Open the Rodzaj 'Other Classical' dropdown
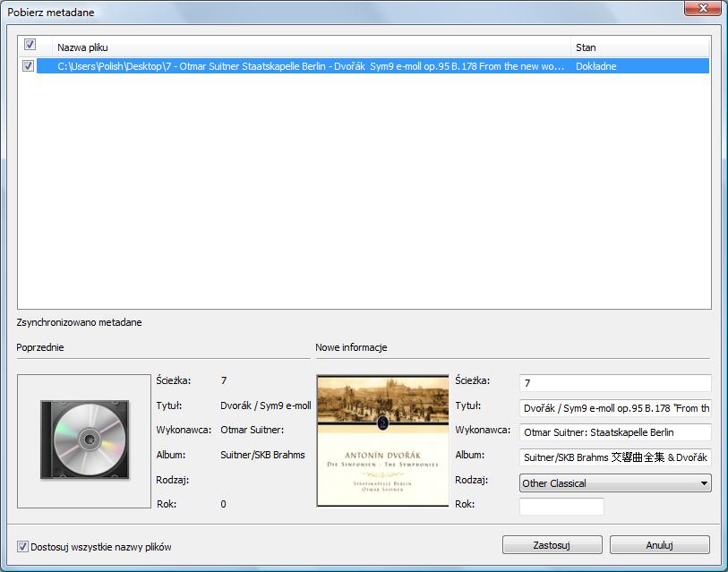Image resolution: width=728 pixels, height=572 pixels. tap(615, 482)
